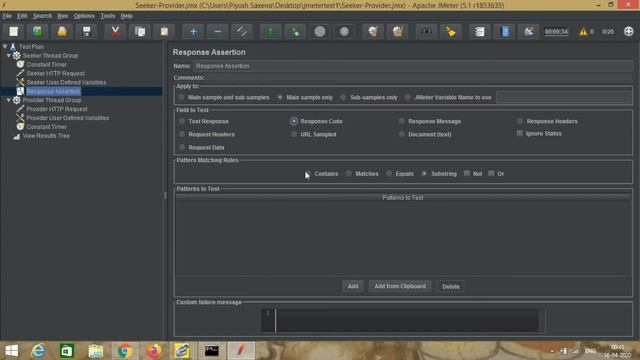This screenshot has height=360, width=640.
Task: Click the Help toolbar icon
Action: [504, 31]
